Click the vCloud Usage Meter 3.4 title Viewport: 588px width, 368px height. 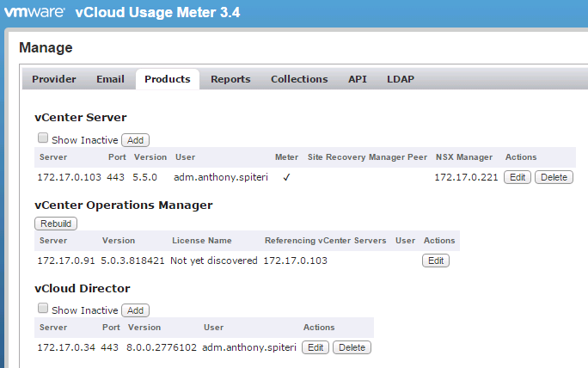[x=157, y=12]
